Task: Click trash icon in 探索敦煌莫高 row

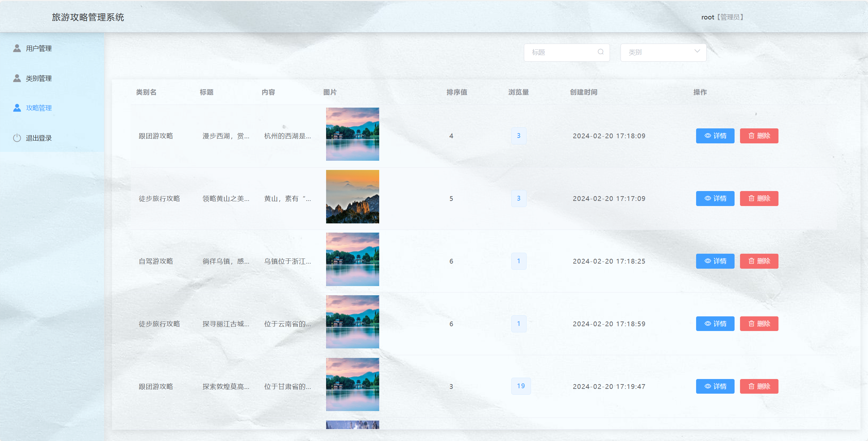Action: 751,387
